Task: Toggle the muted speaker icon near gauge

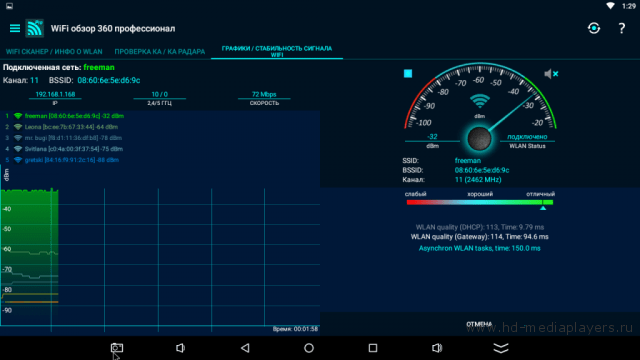Action: pos(551,73)
